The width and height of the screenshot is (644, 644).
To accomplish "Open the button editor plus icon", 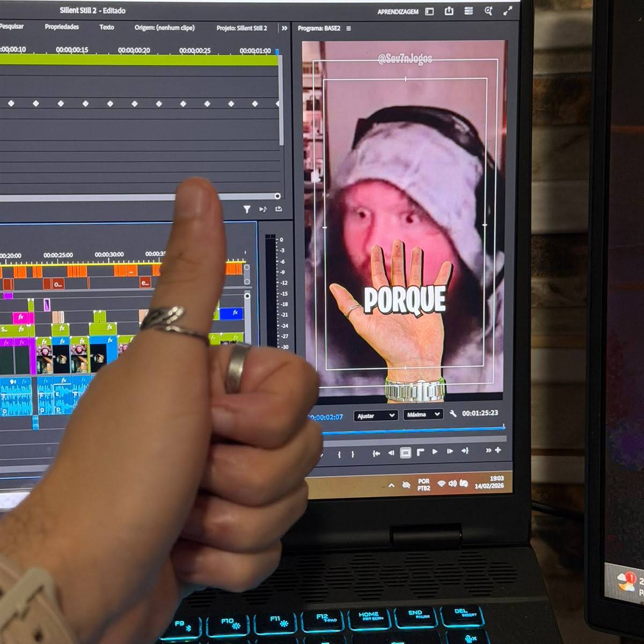I will click(x=498, y=450).
